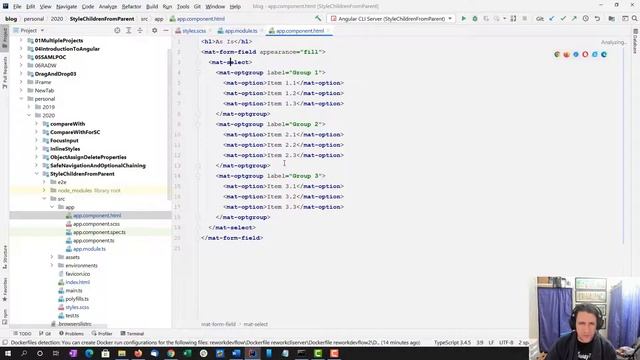Screen dimensions: 640x360
Task: Open preview in Opera browser icon
Action: point(585,54)
